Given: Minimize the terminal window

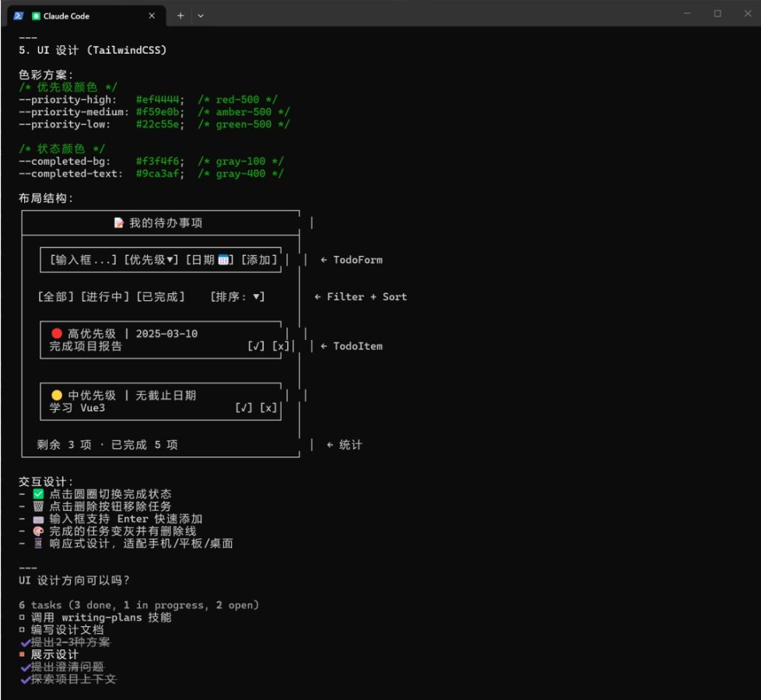Looking at the screenshot, I should coord(687,13).
